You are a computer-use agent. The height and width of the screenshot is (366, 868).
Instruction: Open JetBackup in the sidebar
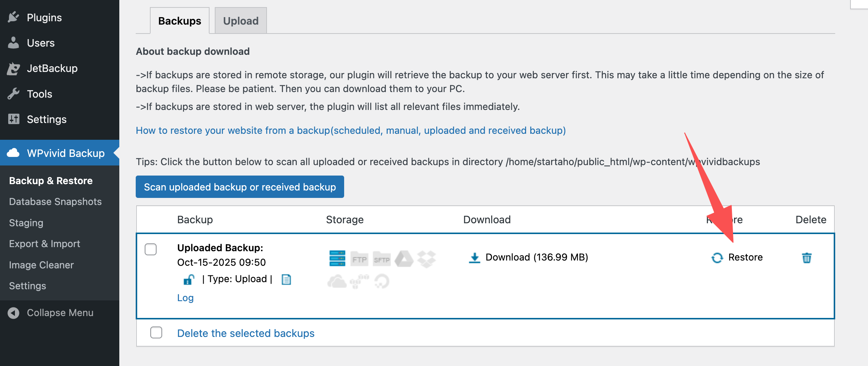(x=52, y=69)
